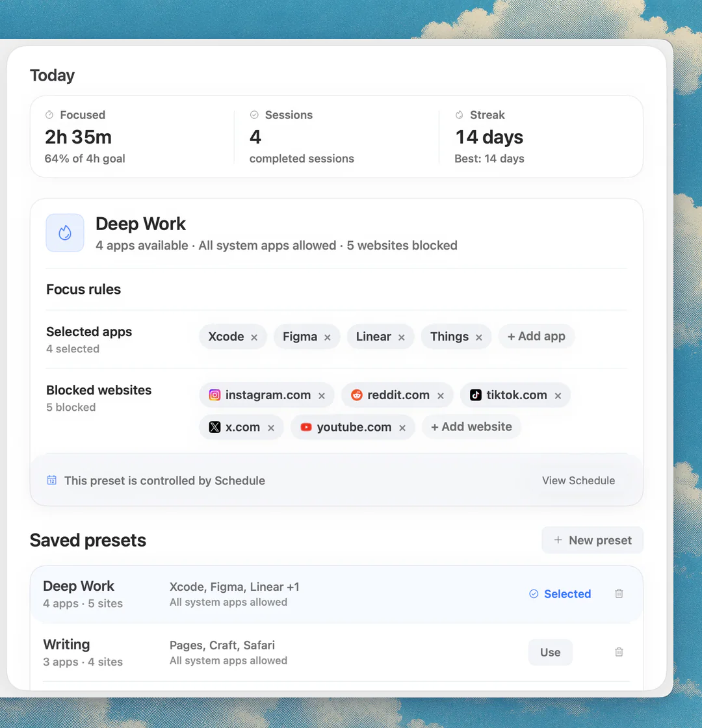The image size is (702, 728).
Task: Select the Writing saved preset row
Action: (337, 653)
